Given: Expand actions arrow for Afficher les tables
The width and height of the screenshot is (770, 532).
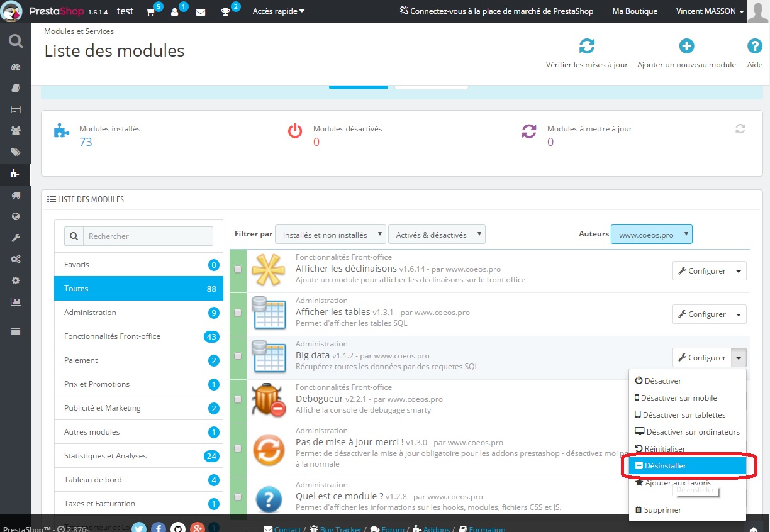Looking at the screenshot, I should coord(739,314).
